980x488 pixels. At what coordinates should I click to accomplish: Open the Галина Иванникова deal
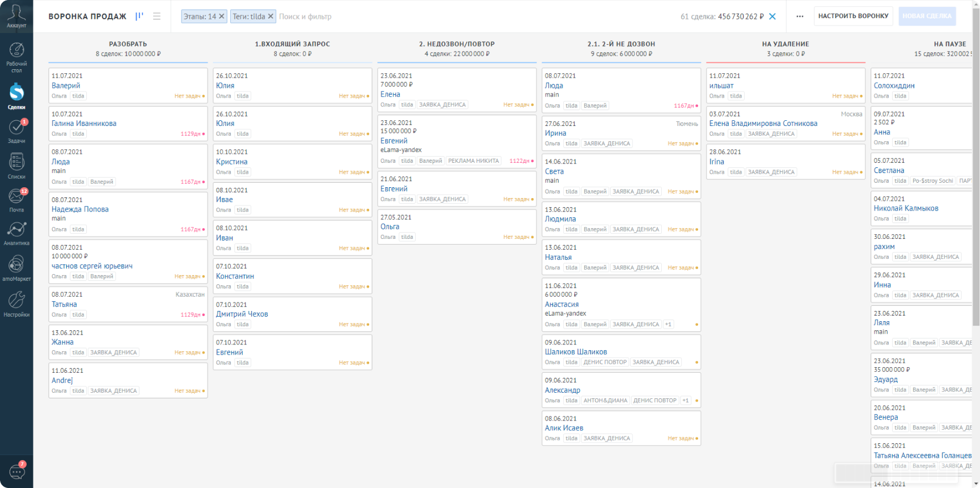[x=84, y=123]
